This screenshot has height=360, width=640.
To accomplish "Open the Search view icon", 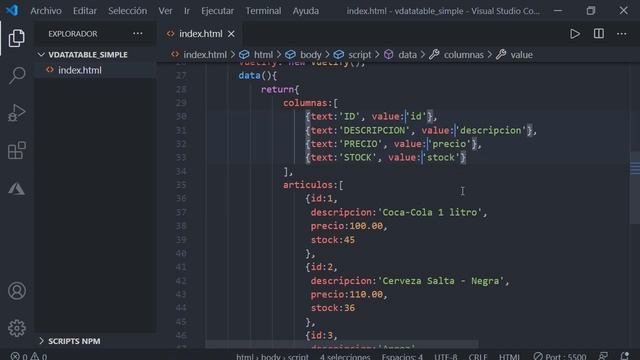I will [x=17, y=75].
